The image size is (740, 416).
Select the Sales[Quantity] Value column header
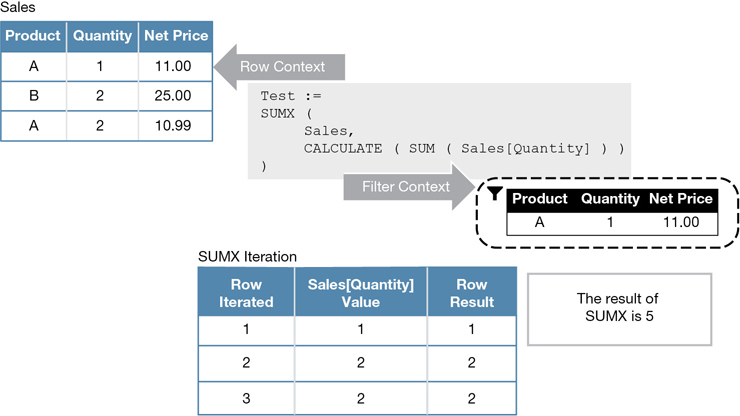click(361, 293)
